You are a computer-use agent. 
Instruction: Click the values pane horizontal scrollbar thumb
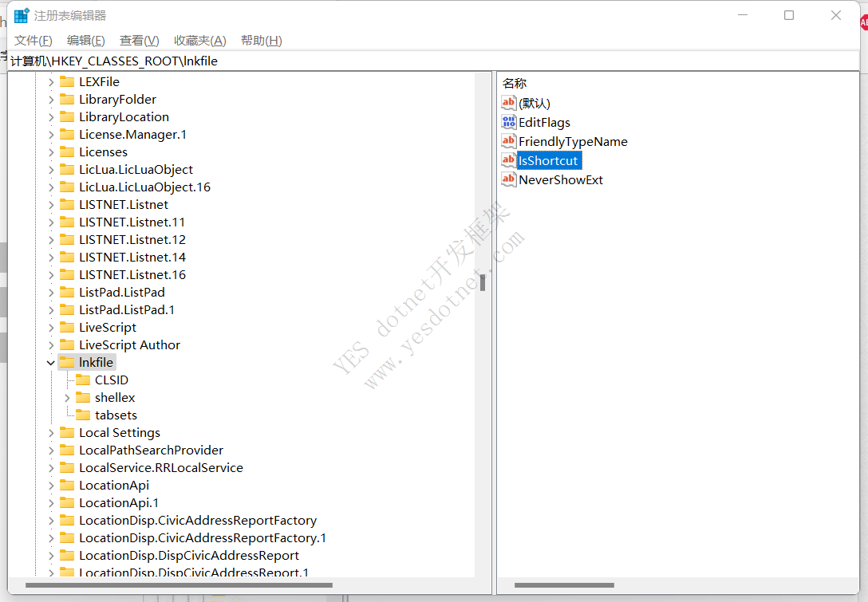[564, 585]
